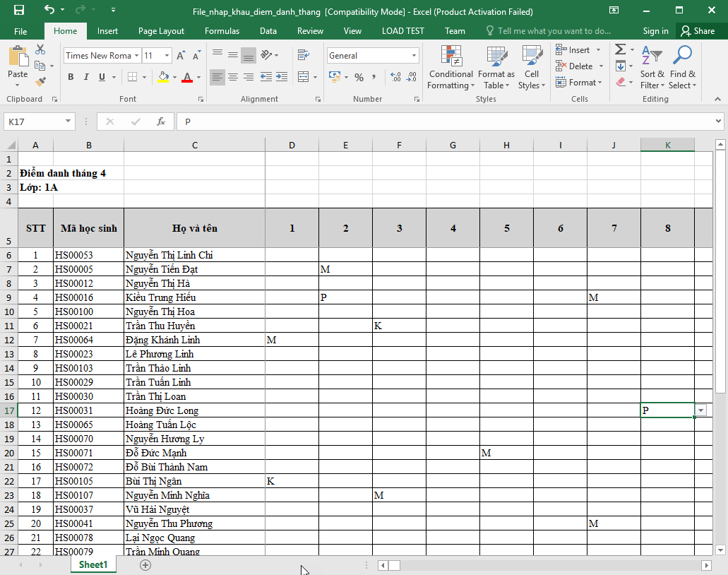Toggle Bottom Align vertical alignment

tap(249, 55)
